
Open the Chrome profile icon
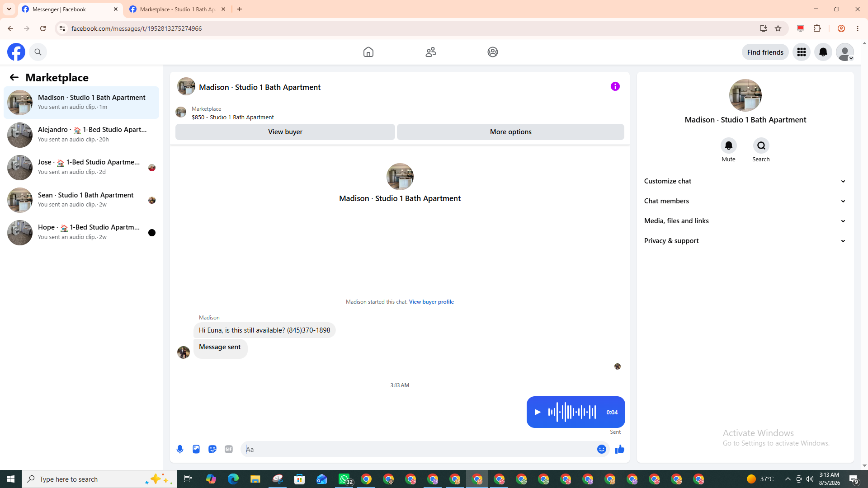(x=841, y=28)
